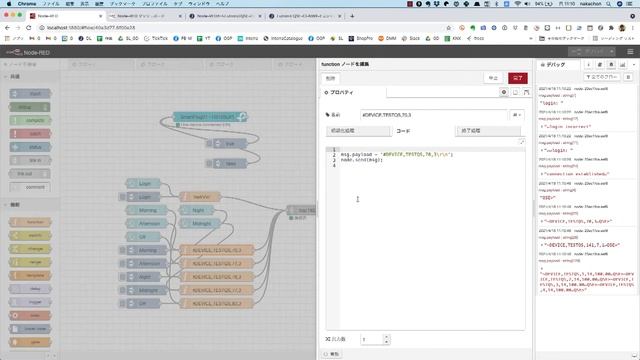
Task: Clear debug messages with trash icon
Action: [629, 77]
